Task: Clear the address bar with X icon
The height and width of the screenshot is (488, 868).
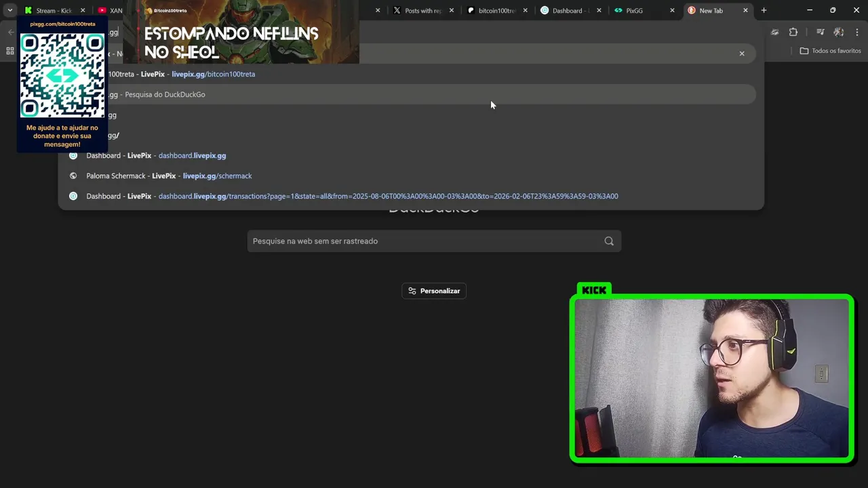Action: tap(742, 54)
